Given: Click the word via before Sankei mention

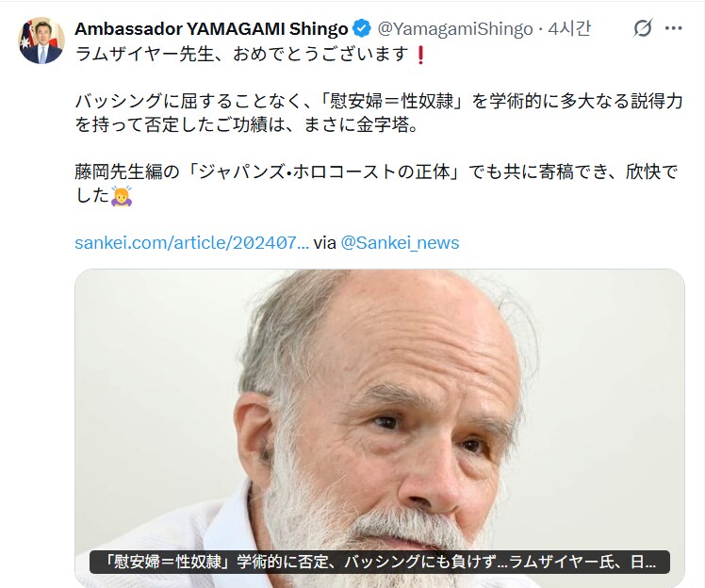Looking at the screenshot, I should pyautogui.click(x=324, y=243).
